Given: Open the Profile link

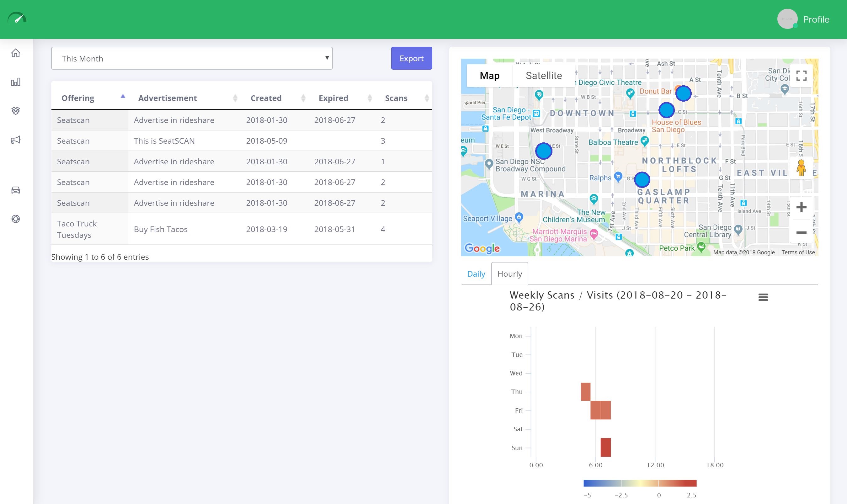Looking at the screenshot, I should click(x=816, y=19).
